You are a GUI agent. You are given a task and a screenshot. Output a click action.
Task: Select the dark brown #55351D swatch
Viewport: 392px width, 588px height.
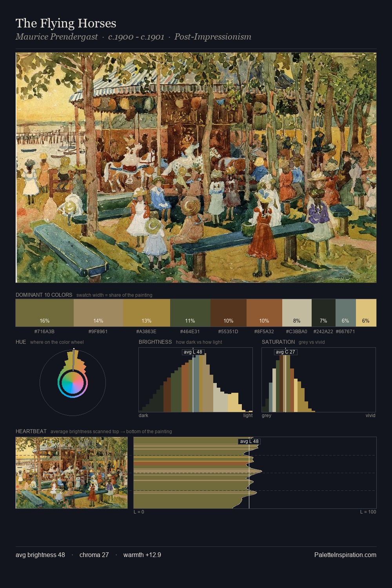click(229, 313)
